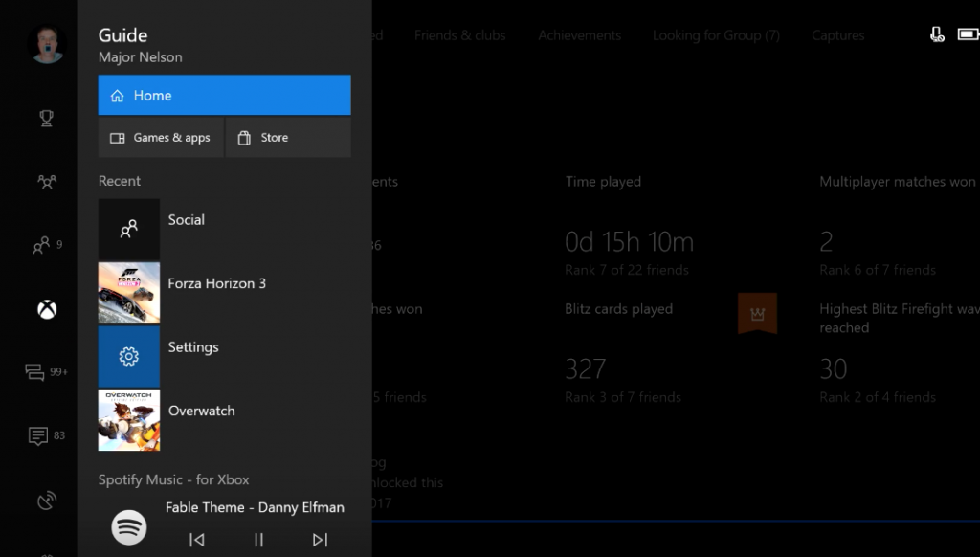Image resolution: width=980 pixels, height=557 pixels.
Task: Select the Blitz cards played value 327
Action: click(585, 369)
